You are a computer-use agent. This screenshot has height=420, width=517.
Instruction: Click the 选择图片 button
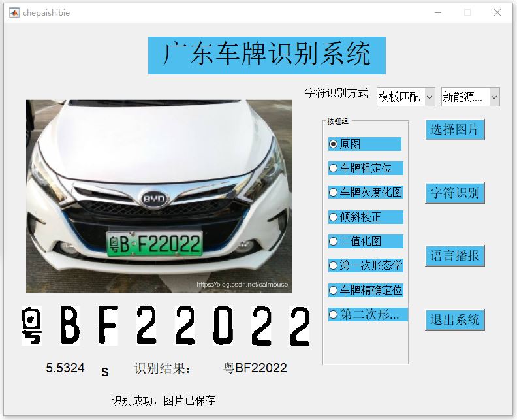pyautogui.click(x=455, y=130)
